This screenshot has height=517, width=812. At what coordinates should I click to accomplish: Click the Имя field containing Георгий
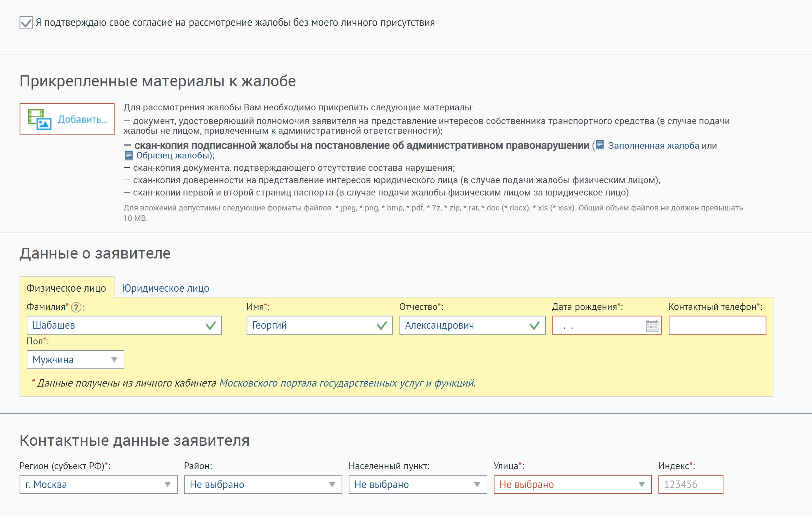[320, 325]
